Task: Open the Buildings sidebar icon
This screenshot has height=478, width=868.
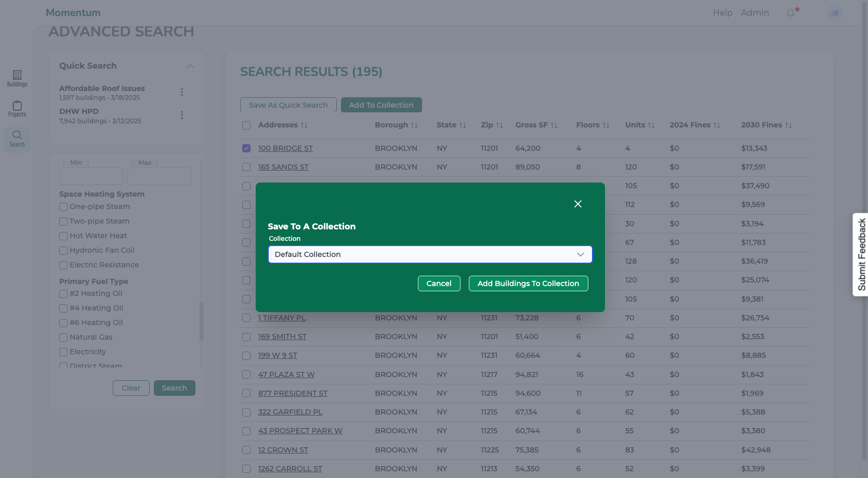Action: click(x=17, y=79)
